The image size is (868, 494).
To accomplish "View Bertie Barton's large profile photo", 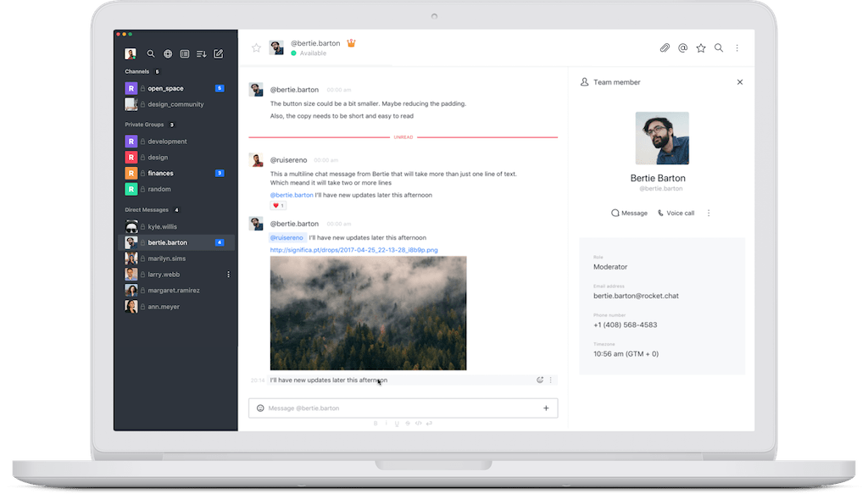I will tap(662, 138).
